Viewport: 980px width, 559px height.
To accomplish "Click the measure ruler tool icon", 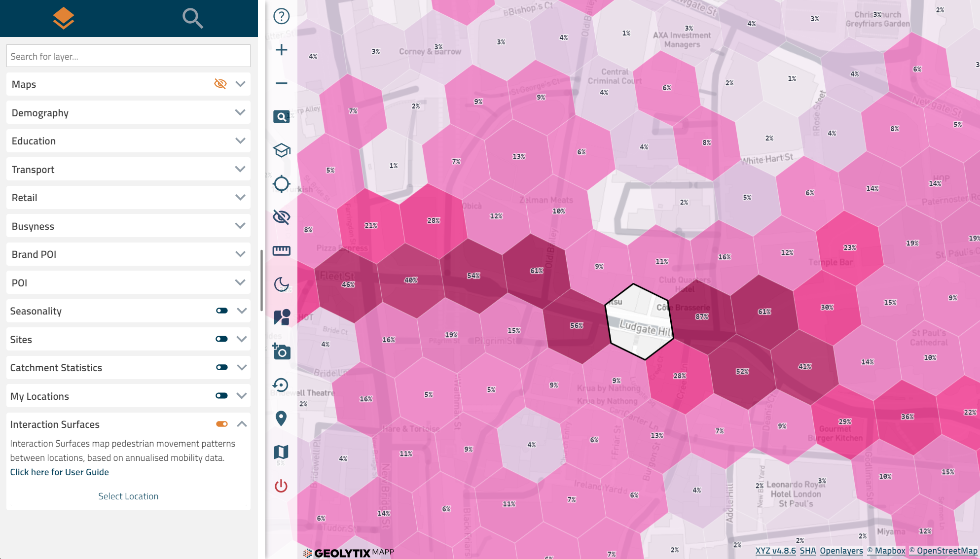I will coord(281,251).
